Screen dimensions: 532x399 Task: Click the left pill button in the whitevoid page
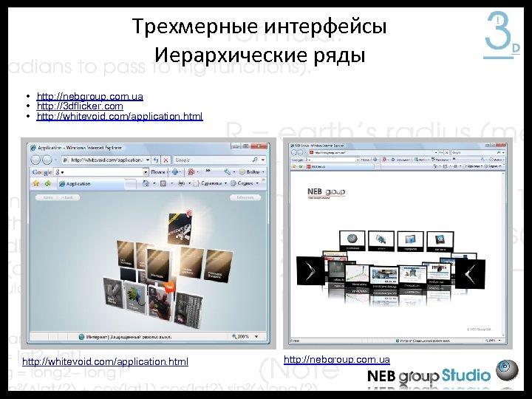click(58, 197)
